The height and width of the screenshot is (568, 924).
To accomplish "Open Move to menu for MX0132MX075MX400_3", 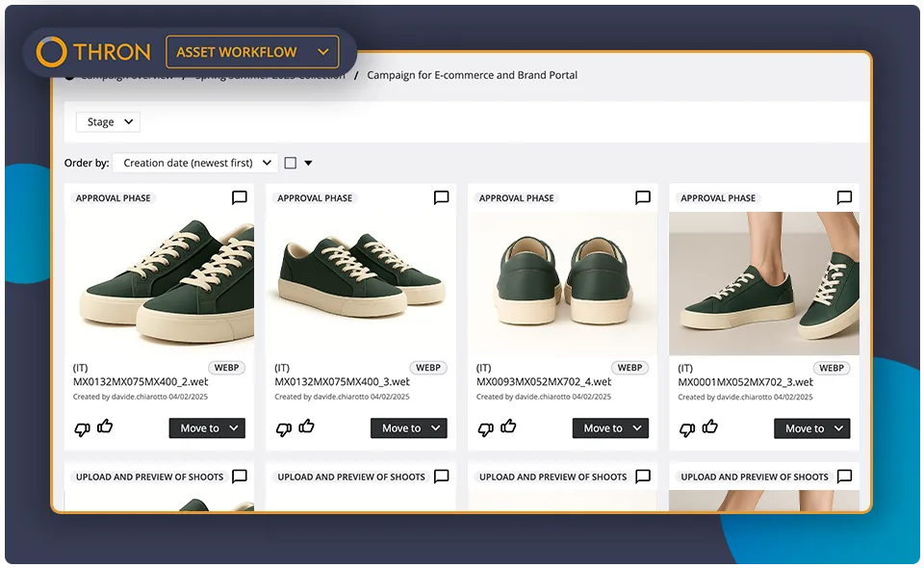I will pos(408,428).
